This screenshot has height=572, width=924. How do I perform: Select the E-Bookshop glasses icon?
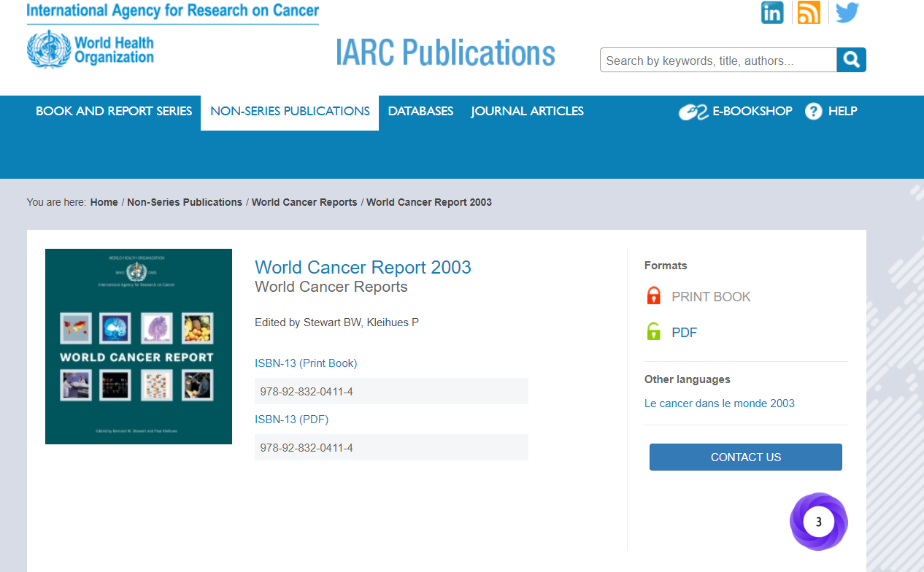[x=692, y=111]
